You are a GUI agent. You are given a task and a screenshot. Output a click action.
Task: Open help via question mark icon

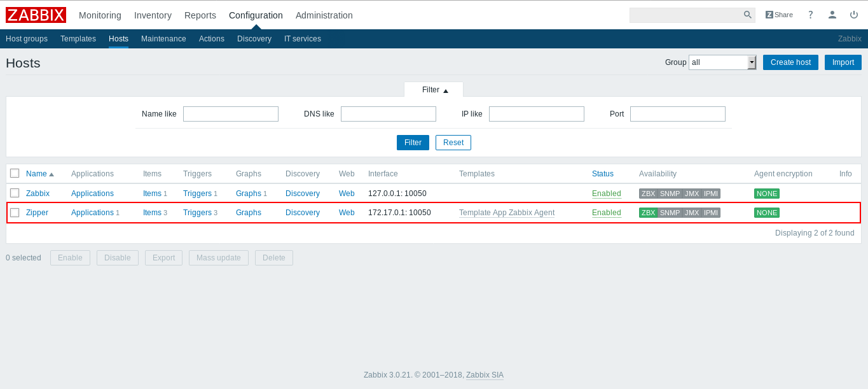[x=810, y=15]
